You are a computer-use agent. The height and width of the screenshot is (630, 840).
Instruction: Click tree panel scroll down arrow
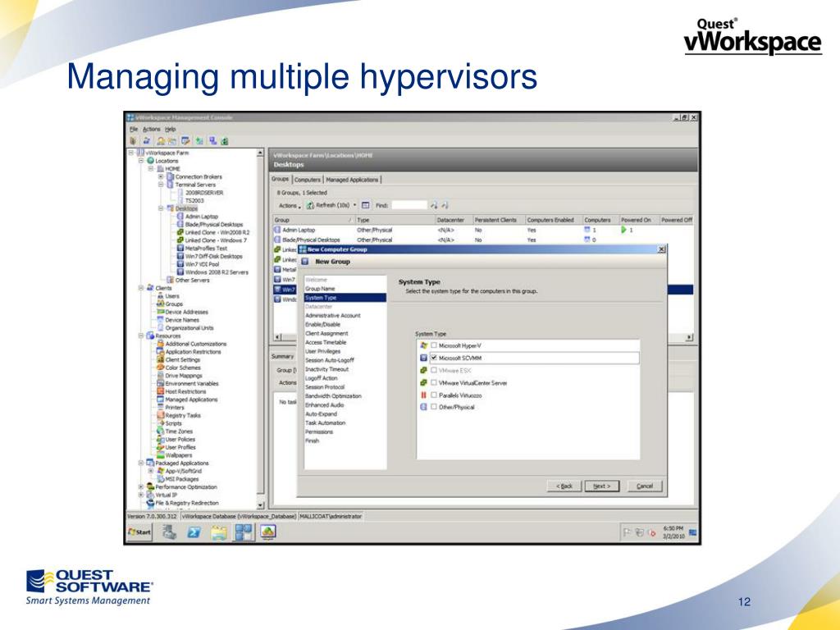point(260,505)
